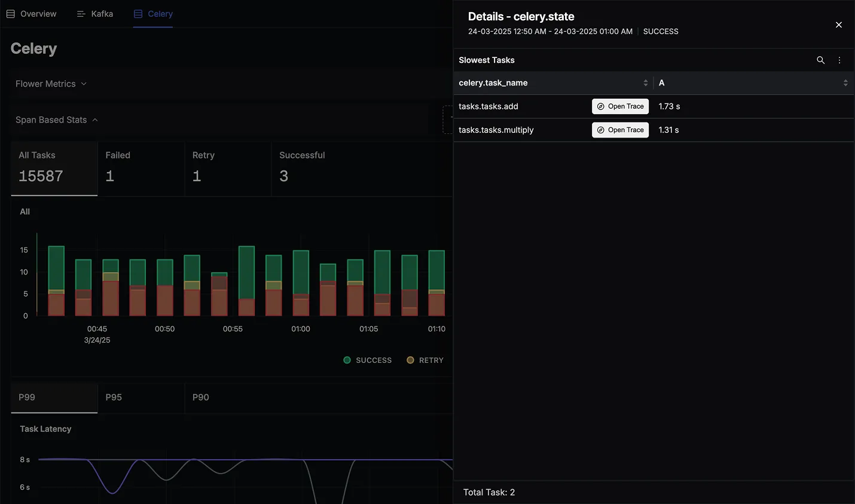Click the search icon in Slowest Tasks

(x=820, y=60)
